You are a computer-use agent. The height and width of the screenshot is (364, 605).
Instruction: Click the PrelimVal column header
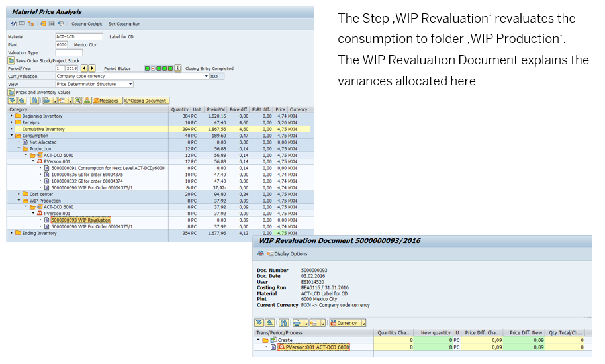tap(216, 109)
